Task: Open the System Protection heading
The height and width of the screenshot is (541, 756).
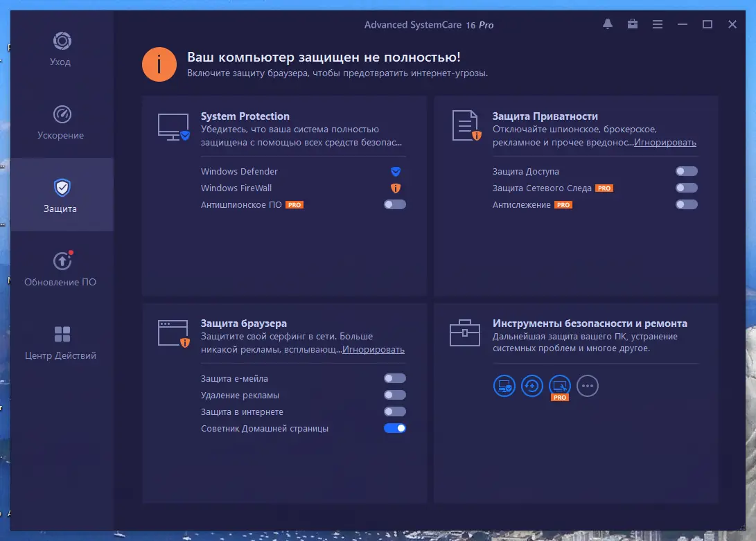Action: [x=245, y=116]
